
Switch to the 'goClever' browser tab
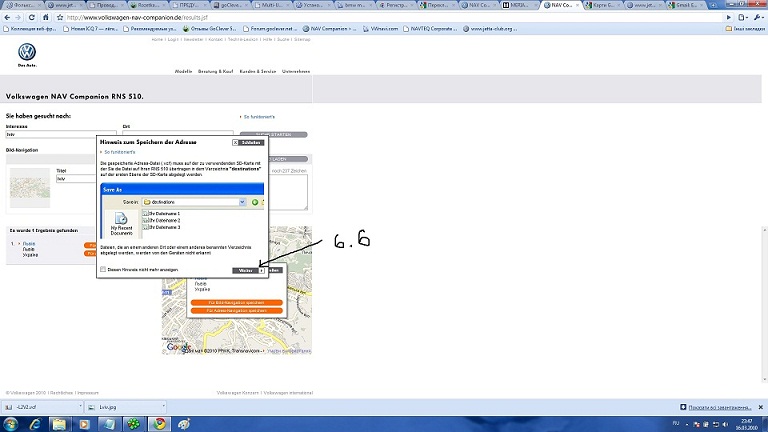(x=231, y=5)
